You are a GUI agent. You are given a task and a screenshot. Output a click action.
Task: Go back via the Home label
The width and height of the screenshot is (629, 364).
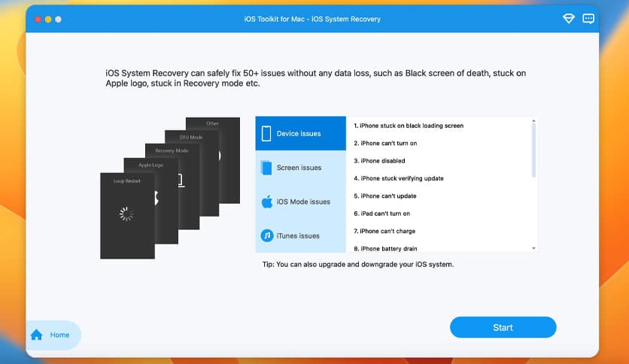point(59,335)
